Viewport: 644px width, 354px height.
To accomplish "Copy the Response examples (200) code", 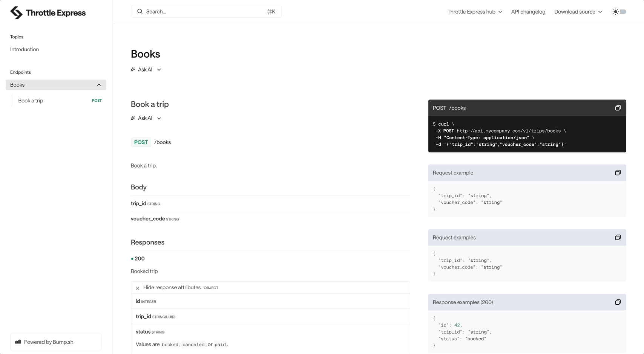I will point(618,302).
